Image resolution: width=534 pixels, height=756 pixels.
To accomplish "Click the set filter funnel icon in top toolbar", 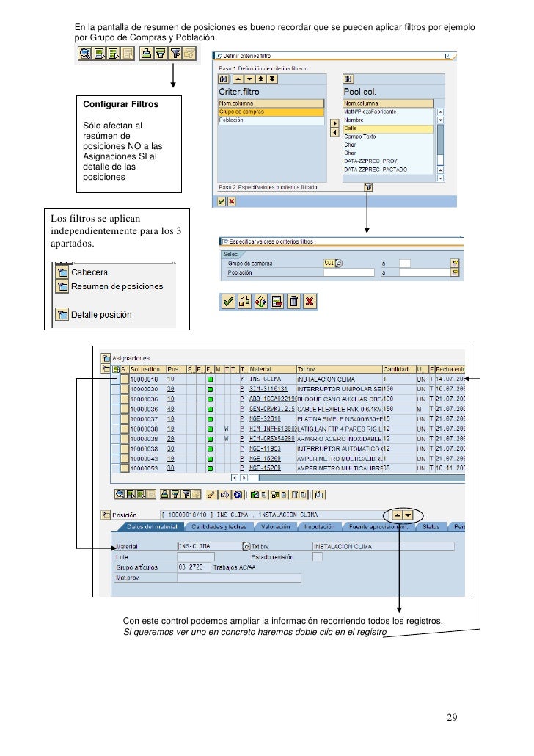I will click(x=175, y=53).
